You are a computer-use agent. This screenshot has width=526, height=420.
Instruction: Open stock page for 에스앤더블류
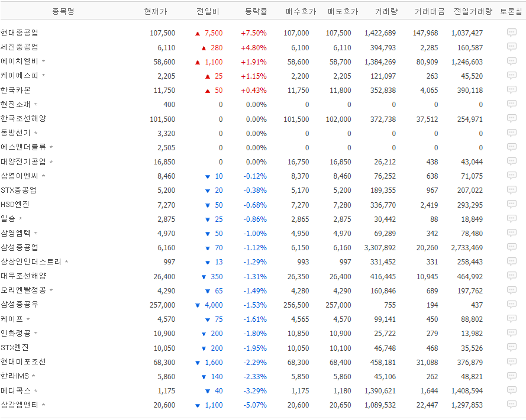(x=23, y=147)
